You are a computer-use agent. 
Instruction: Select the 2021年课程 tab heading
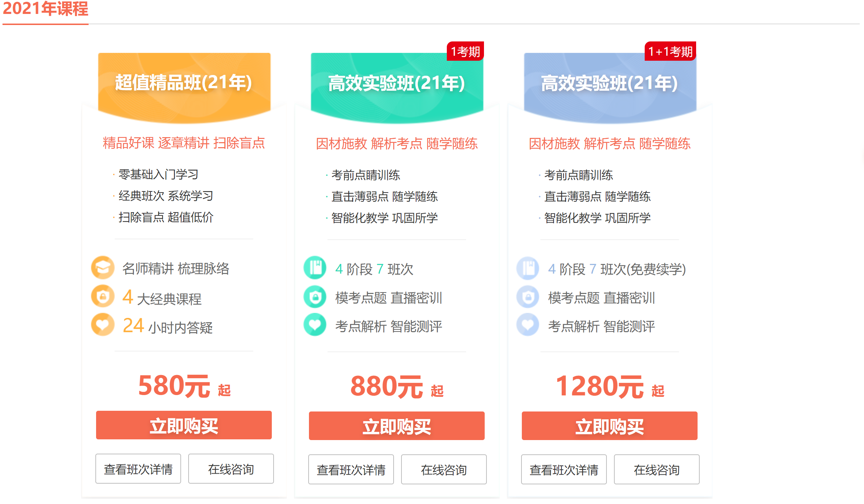pos(45,9)
